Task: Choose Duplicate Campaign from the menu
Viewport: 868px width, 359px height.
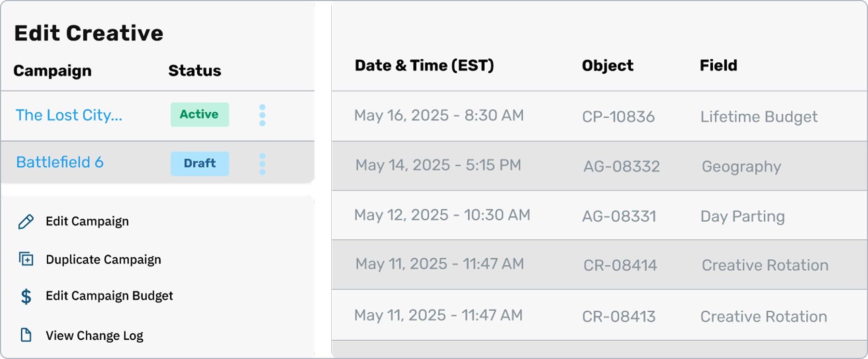Action: [x=103, y=259]
